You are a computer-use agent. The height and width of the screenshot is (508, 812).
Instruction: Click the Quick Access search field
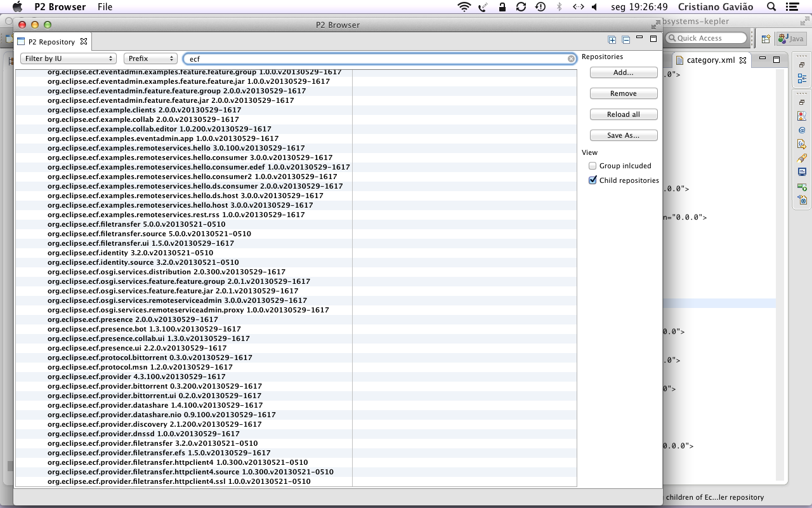point(705,38)
